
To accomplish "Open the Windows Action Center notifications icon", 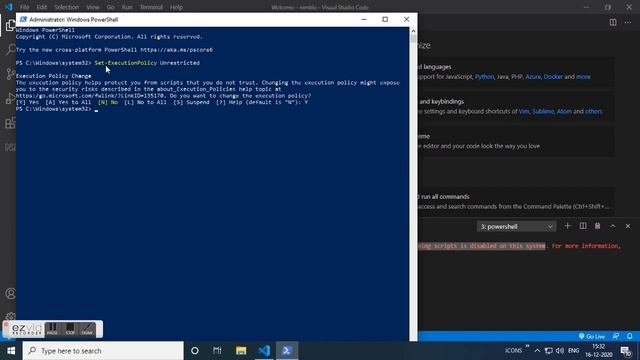I will coord(626,351).
